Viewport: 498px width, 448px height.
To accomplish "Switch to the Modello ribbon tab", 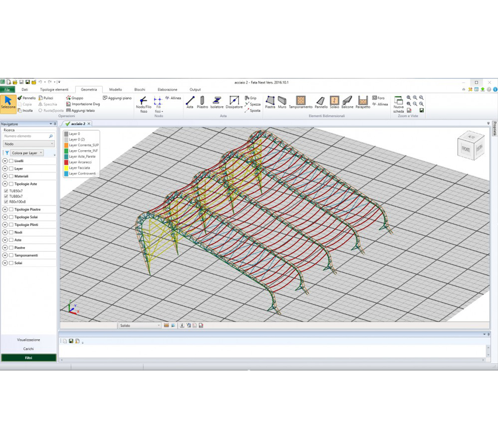I will 116,90.
